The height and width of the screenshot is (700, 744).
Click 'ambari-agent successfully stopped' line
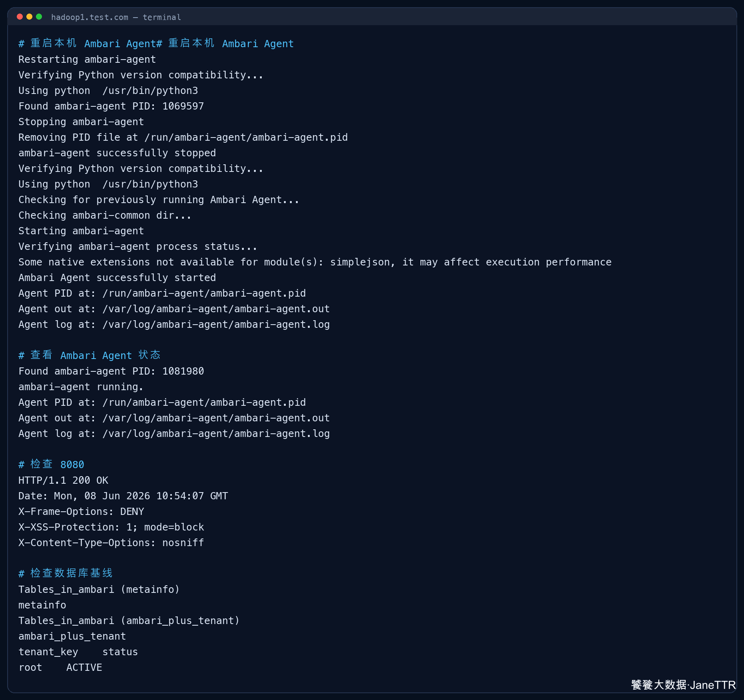(117, 153)
